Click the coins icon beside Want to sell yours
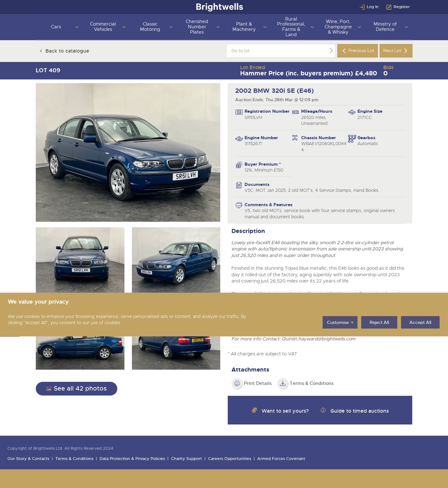Image resolution: width=448 pixels, height=488 pixels. click(x=254, y=410)
